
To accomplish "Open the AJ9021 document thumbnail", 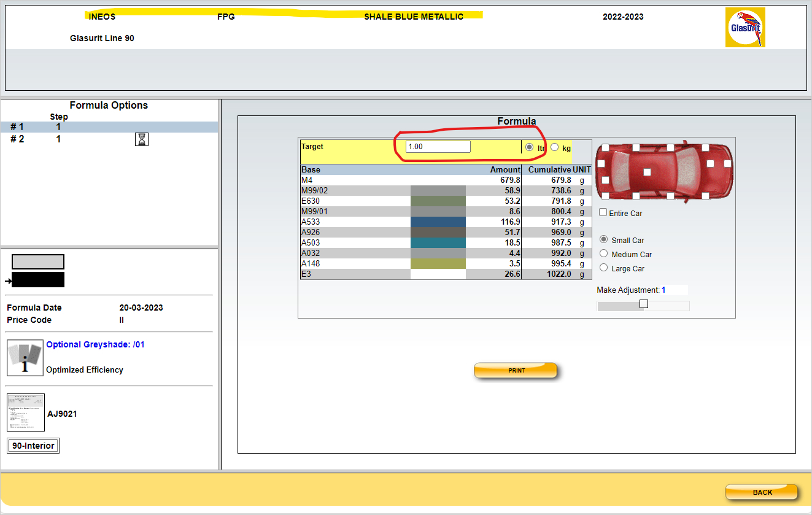I will pyautogui.click(x=26, y=412).
